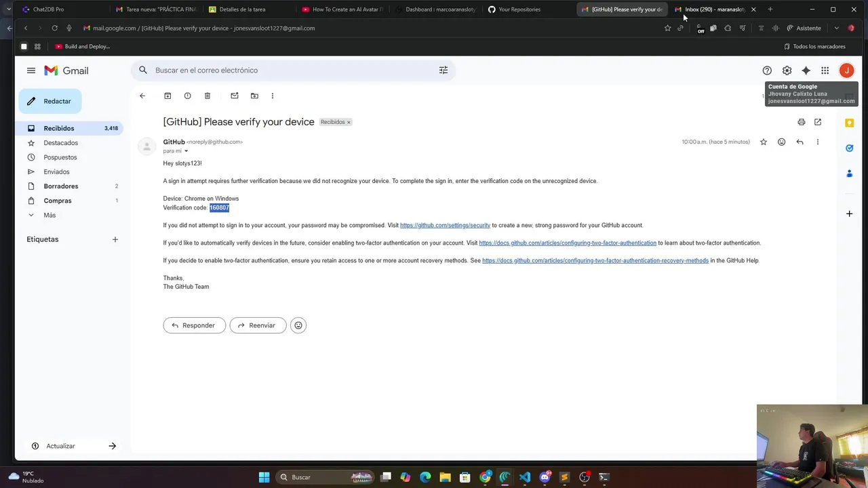This screenshot has height=488, width=868.
Task: Open Google Keep side panel icon
Action: tap(849, 123)
